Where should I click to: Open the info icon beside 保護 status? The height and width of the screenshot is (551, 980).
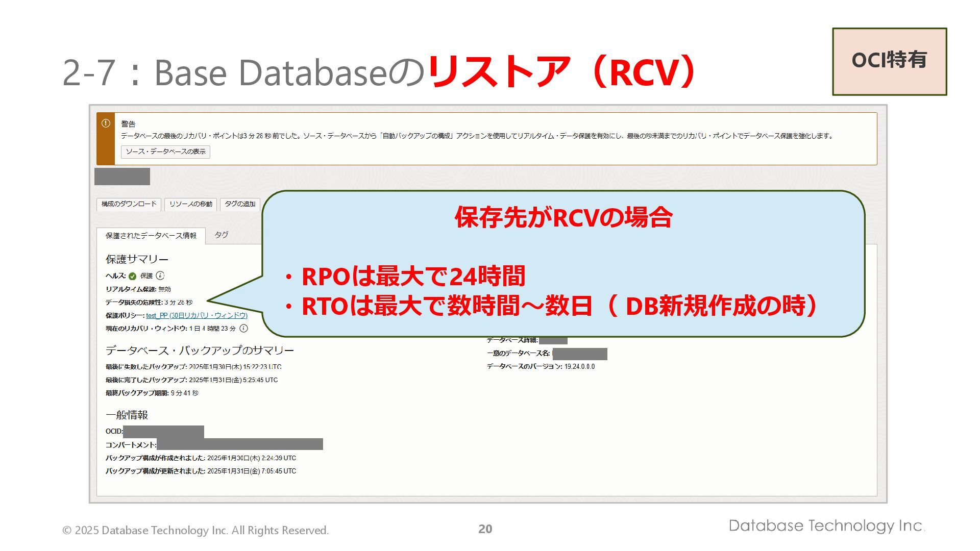coord(160,275)
